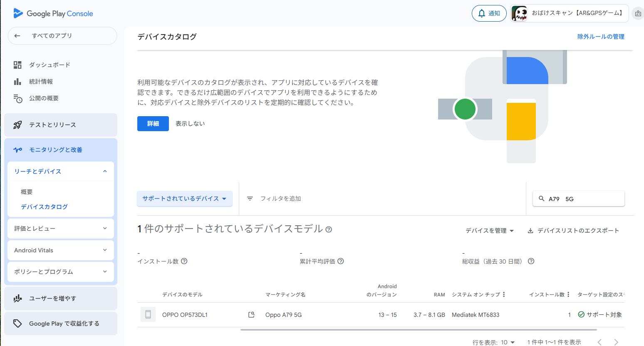
Task: Click the icon next to OPPO OP573DL1
Action: point(251,315)
